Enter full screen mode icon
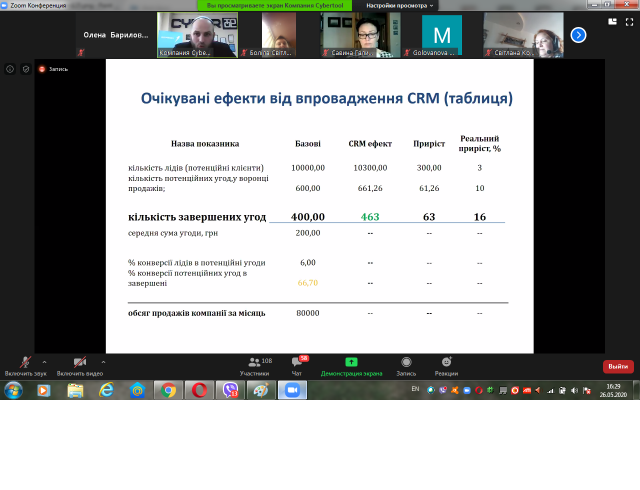The image size is (640, 490). tap(629, 22)
